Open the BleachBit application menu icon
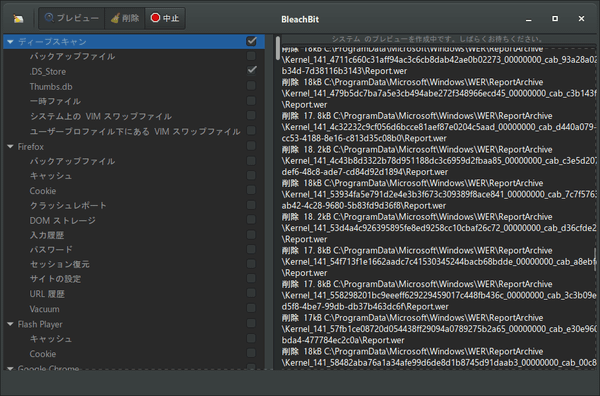The image size is (600, 396). [18, 18]
